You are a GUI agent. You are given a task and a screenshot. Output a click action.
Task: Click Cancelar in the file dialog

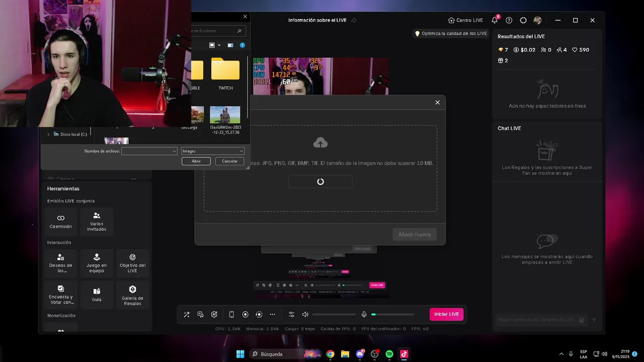229,161
